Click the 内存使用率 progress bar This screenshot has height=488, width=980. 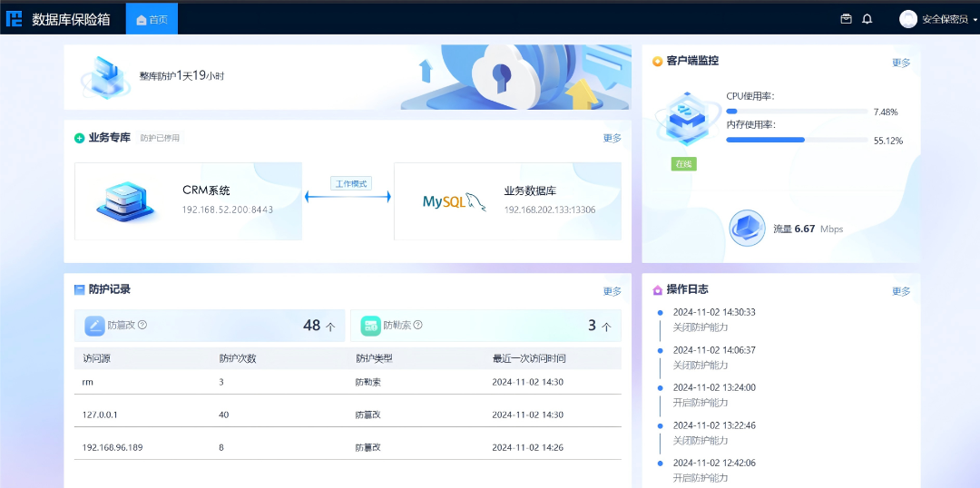coord(797,140)
